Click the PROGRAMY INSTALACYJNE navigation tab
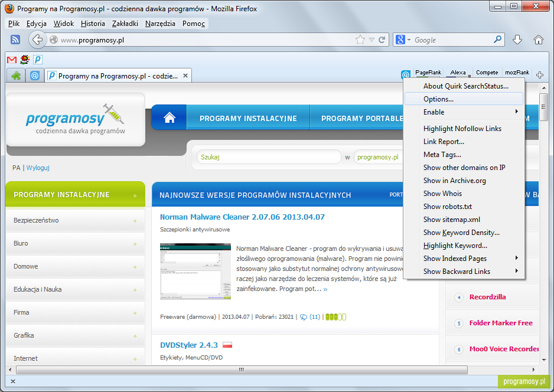 (248, 118)
